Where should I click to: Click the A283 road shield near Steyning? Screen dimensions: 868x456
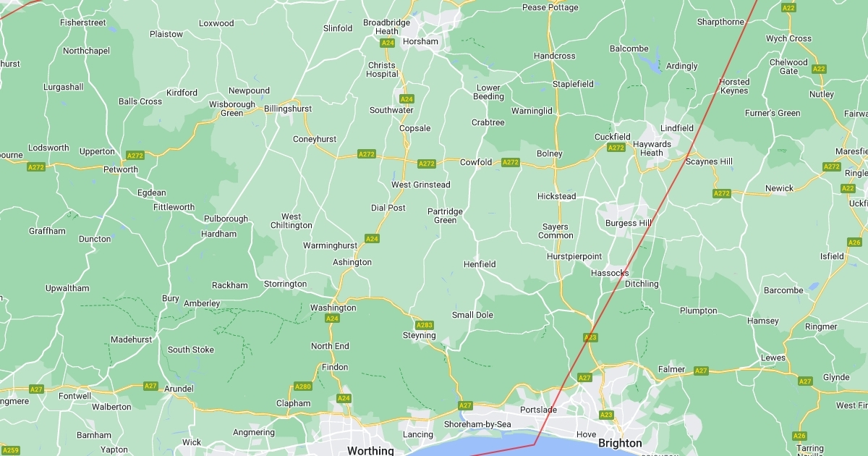425,325
